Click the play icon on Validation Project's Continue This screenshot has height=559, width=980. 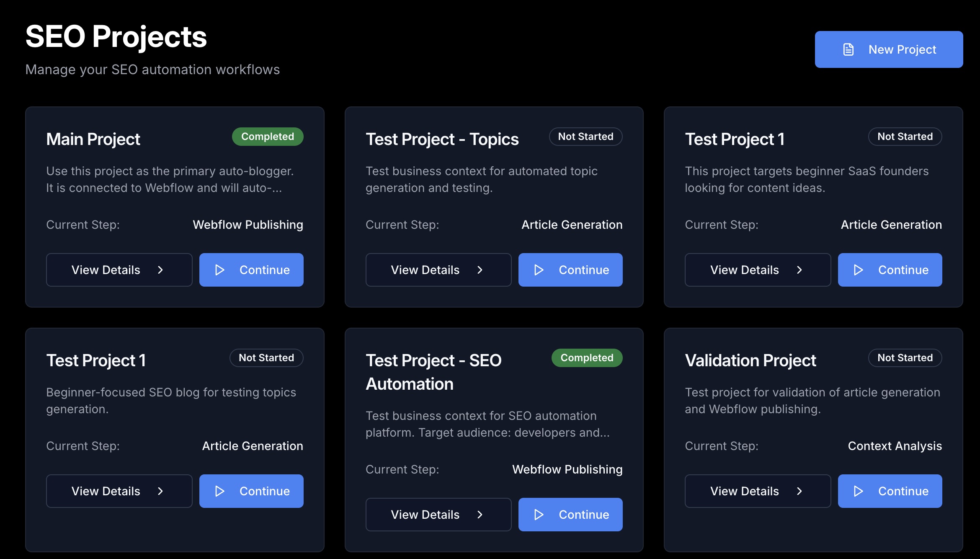point(858,491)
